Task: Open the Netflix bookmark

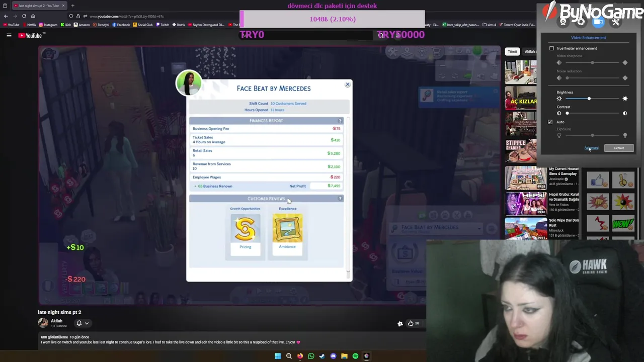Action: [30, 25]
